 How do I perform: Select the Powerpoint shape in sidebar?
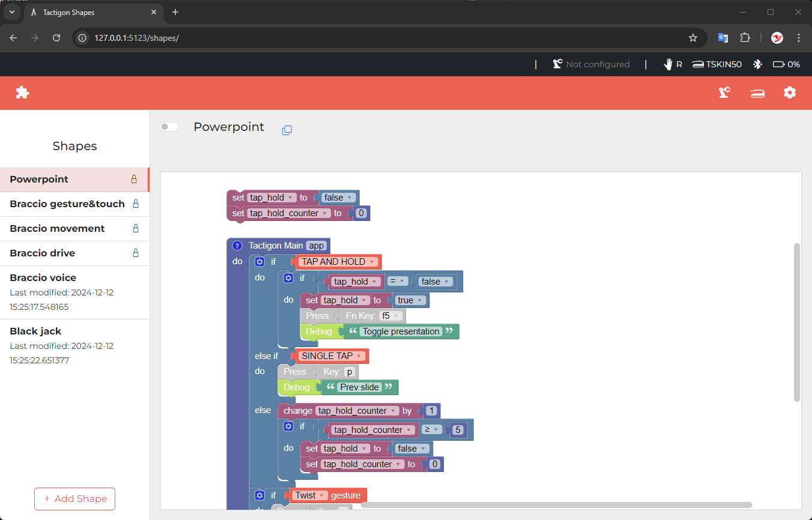point(74,179)
